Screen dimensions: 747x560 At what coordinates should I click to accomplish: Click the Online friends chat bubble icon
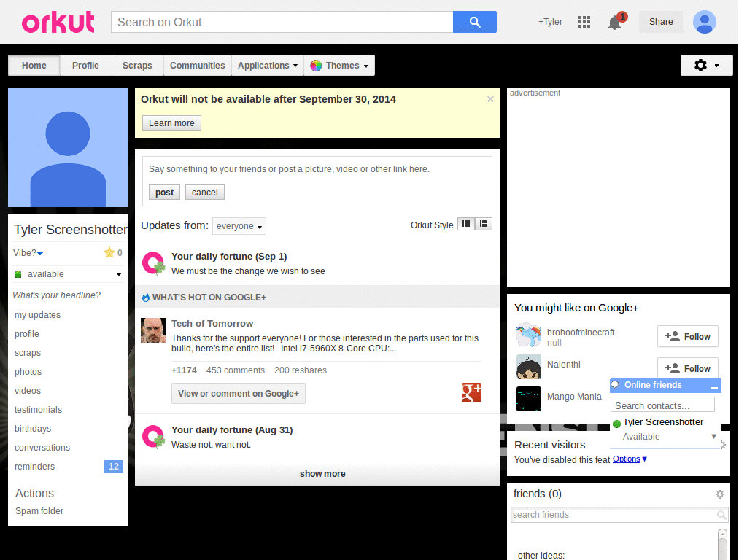point(616,385)
